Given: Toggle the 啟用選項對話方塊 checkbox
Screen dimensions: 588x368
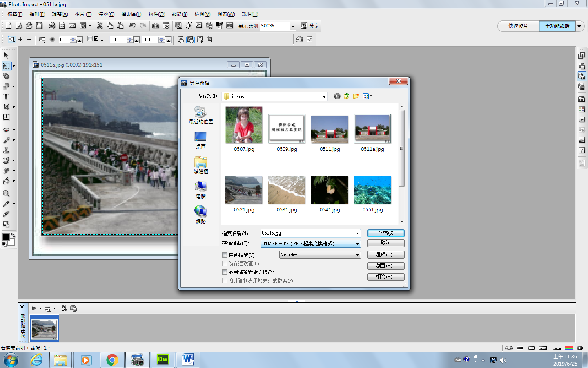Looking at the screenshot, I should (x=225, y=272).
